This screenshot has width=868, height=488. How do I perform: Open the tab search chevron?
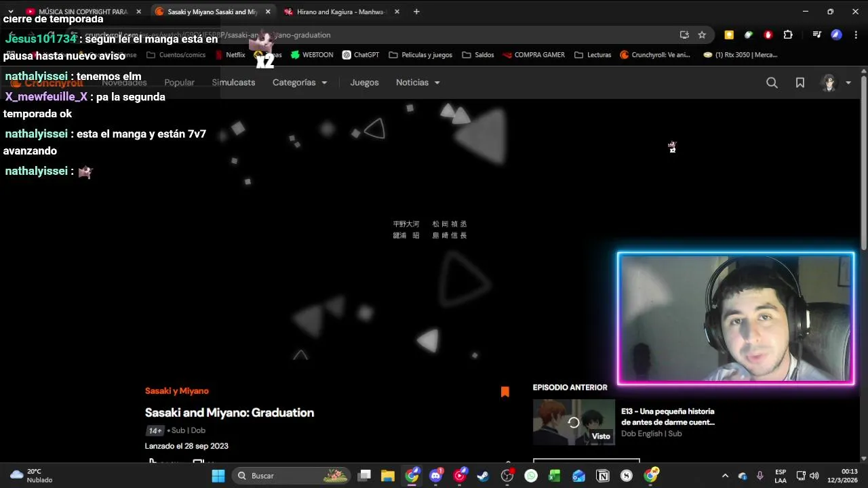(10, 12)
